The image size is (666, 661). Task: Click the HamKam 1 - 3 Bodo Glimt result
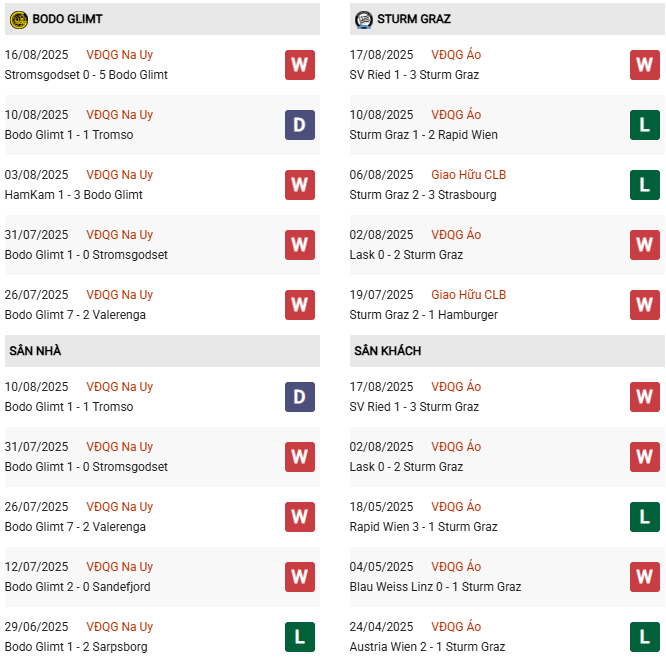74,195
